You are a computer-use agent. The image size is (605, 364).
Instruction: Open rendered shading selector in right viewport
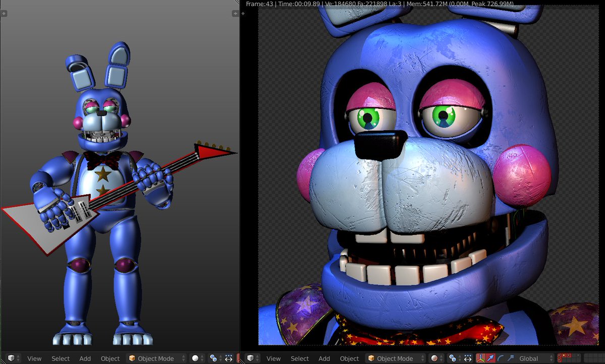[437, 358]
